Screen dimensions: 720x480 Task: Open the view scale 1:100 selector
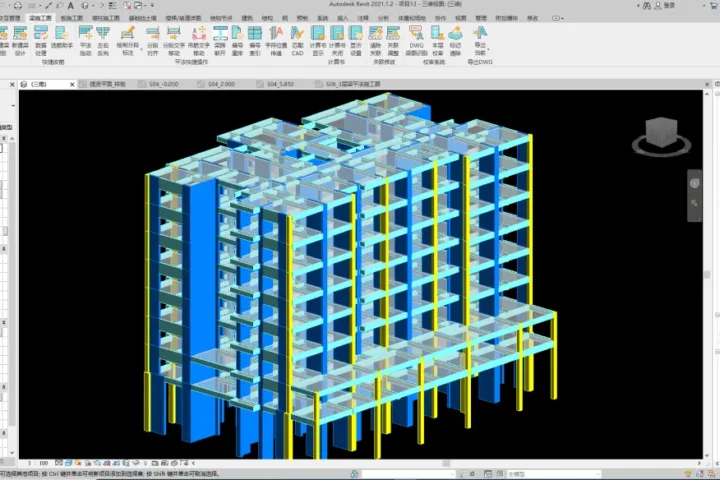[x=38, y=463]
